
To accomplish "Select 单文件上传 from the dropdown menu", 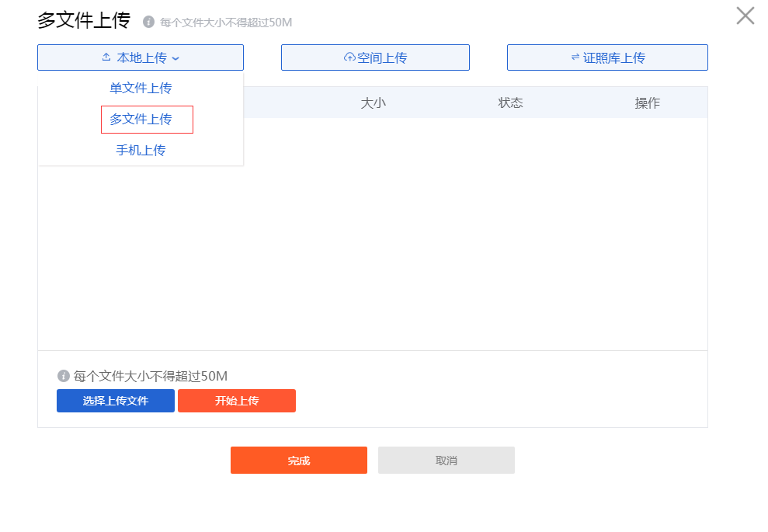I will pyautogui.click(x=140, y=88).
